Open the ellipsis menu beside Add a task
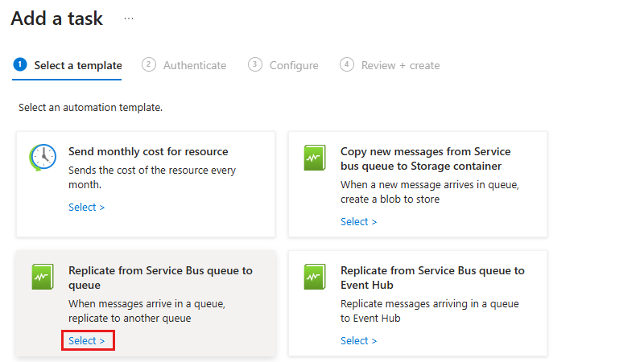Image resolution: width=644 pixels, height=362 pixels. coord(129,19)
